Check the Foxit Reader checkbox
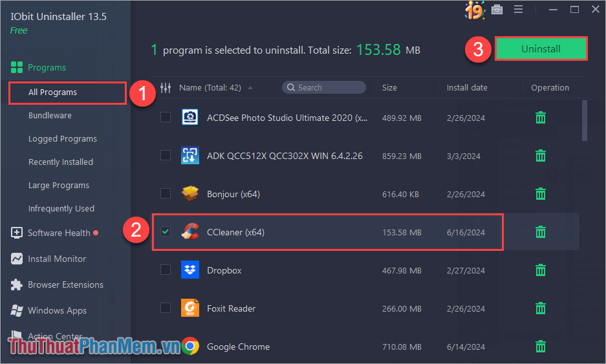 [166, 308]
